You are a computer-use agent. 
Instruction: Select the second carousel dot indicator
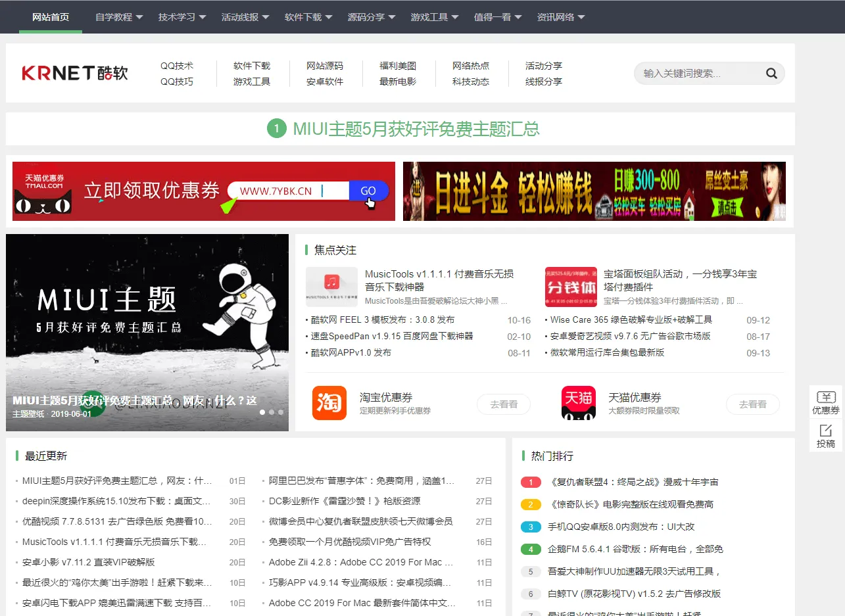click(x=272, y=412)
